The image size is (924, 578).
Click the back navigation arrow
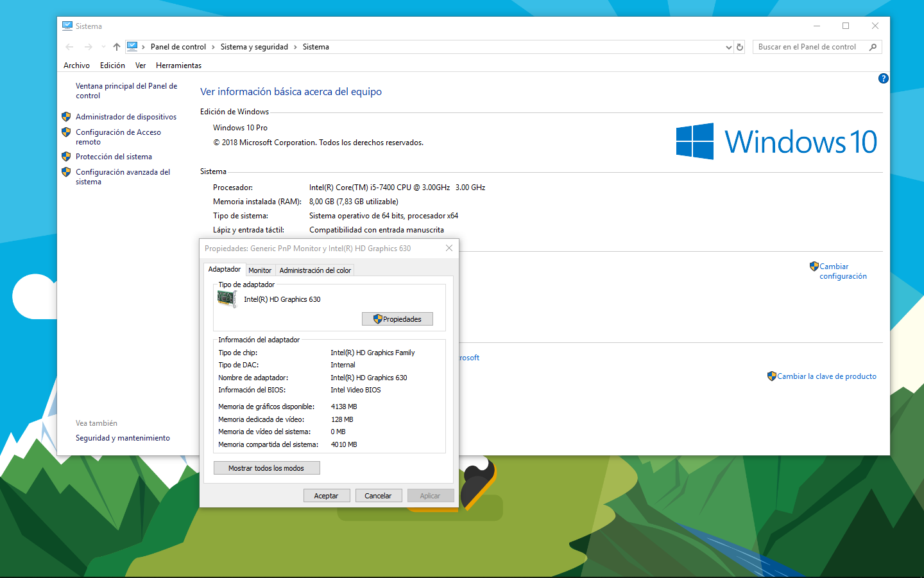[69, 47]
